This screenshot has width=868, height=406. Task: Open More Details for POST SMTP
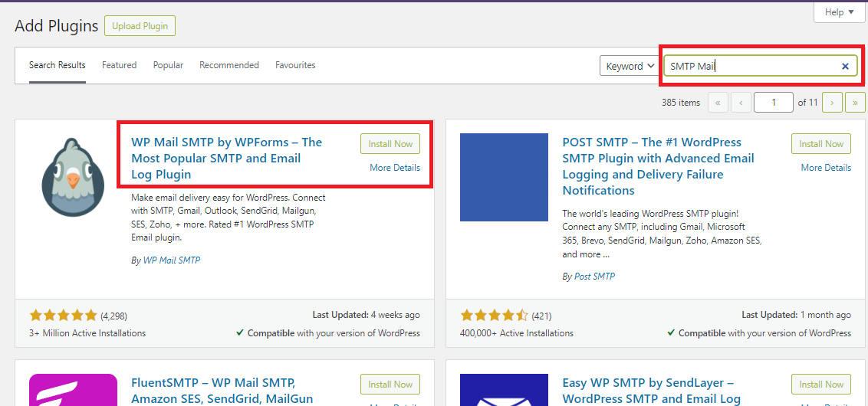[826, 168]
